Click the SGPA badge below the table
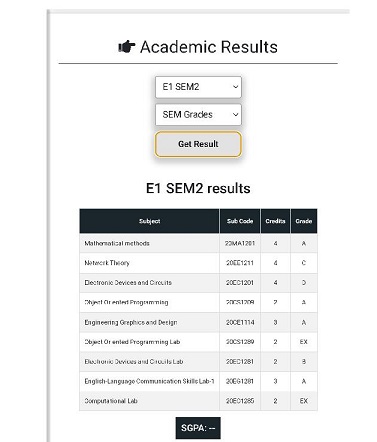 click(x=198, y=428)
